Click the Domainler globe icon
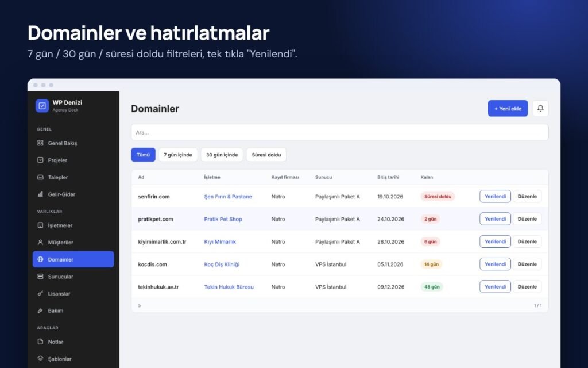This screenshot has width=588, height=368. point(41,259)
